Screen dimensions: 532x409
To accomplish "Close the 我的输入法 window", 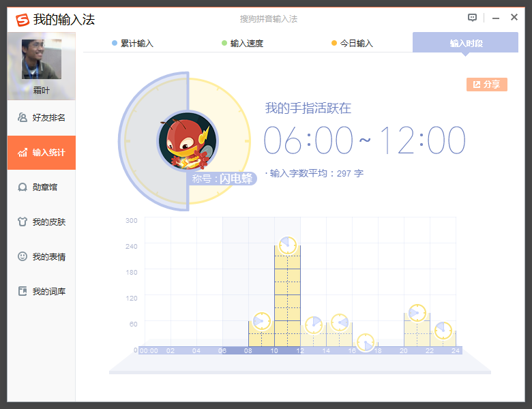I will (x=514, y=17).
